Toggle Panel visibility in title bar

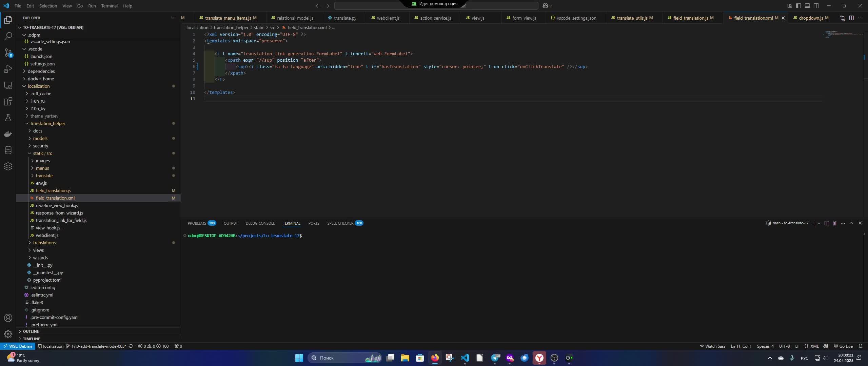pos(807,6)
